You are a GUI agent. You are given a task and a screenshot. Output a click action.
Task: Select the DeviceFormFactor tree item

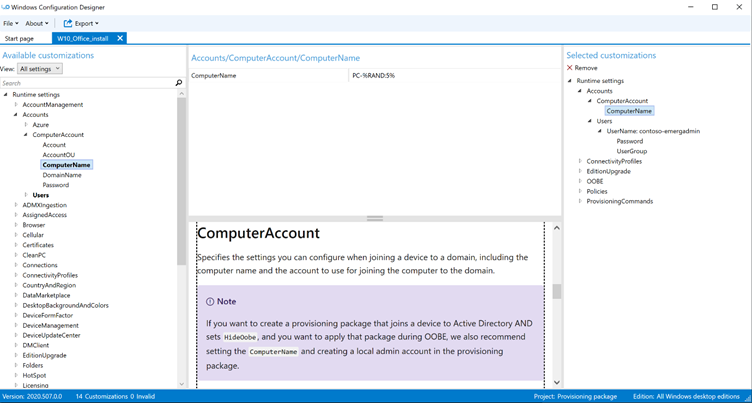click(x=47, y=315)
